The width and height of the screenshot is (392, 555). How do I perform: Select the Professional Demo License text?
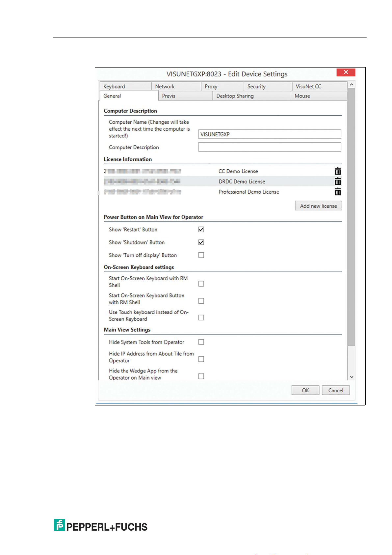pyautogui.click(x=249, y=192)
